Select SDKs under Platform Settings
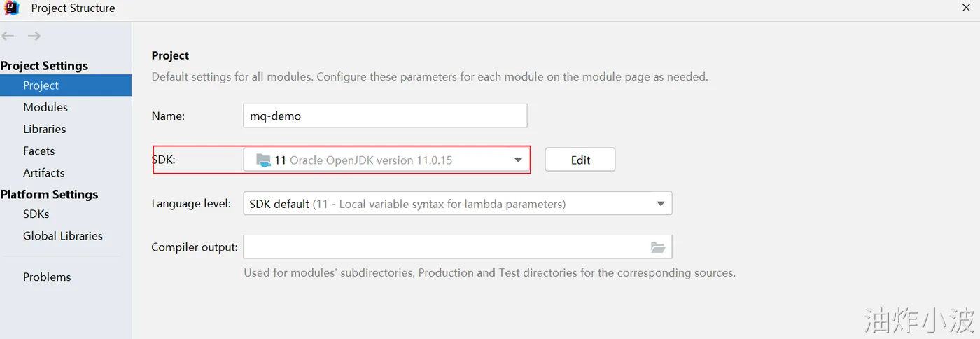 pyautogui.click(x=36, y=214)
